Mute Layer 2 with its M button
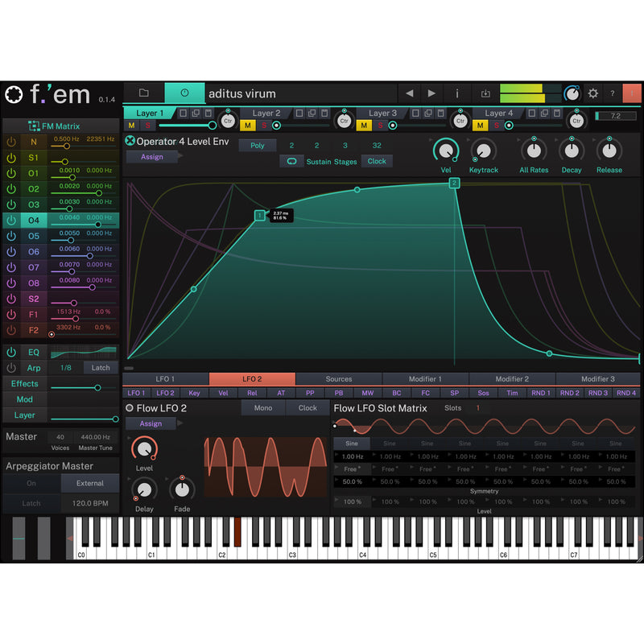644x644 pixels. click(248, 126)
